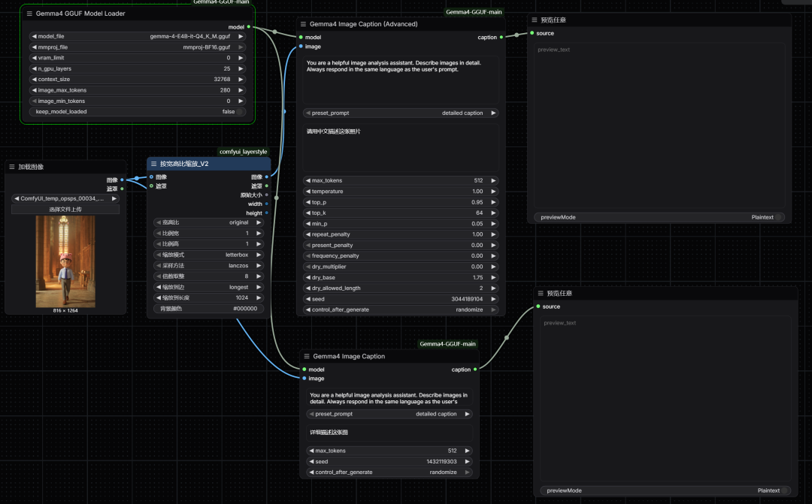The height and width of the screenshot is (504, 812).
Task: Toggle previewMode switch in upper 预览任意 node
Action: tap(779, 217)
